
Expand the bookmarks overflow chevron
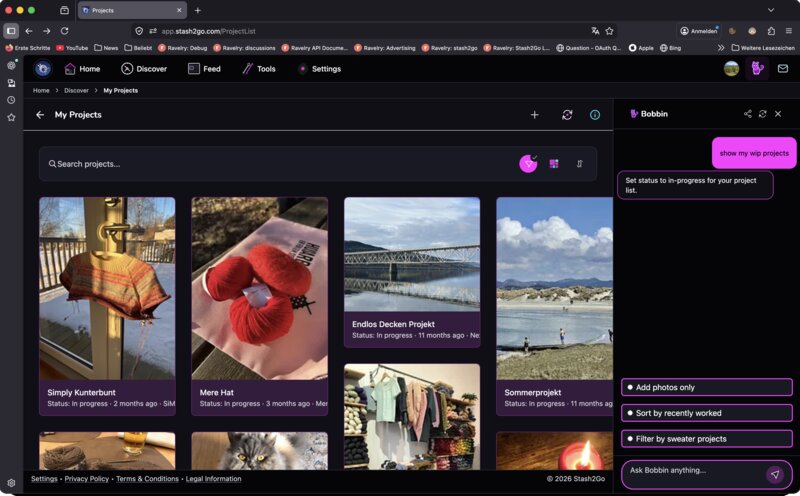click(721, 47)
